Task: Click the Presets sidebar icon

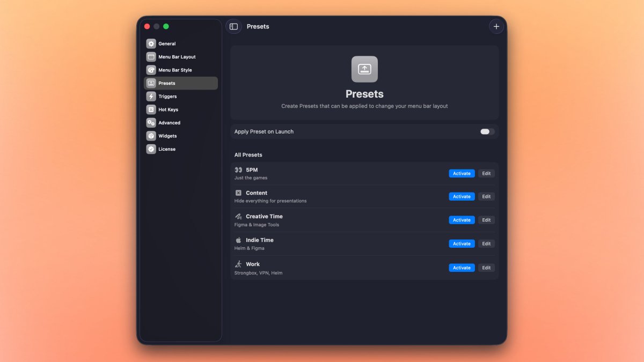Action: (151, 83)
